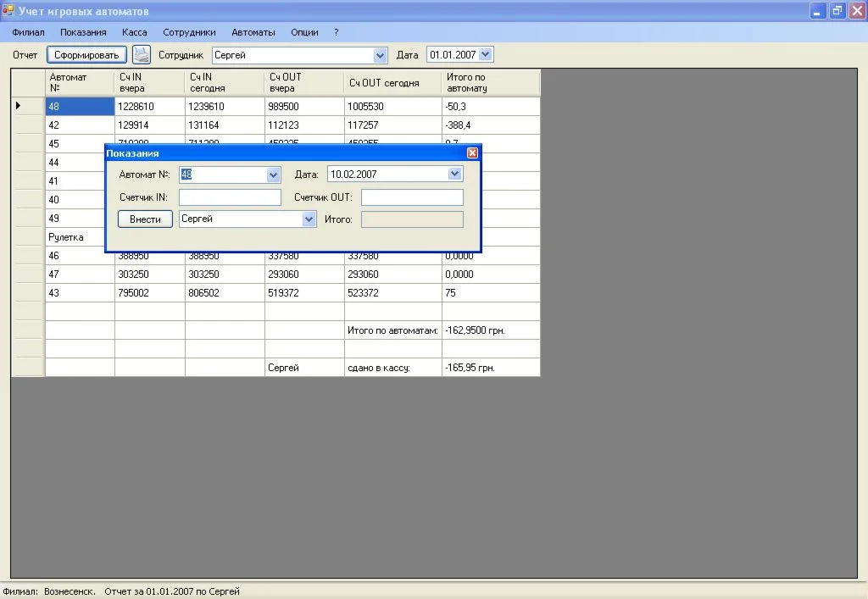This screenshot has width=868, height=599.
Task: Expand the toolbar Дата picker
Action: click(485, 55)
